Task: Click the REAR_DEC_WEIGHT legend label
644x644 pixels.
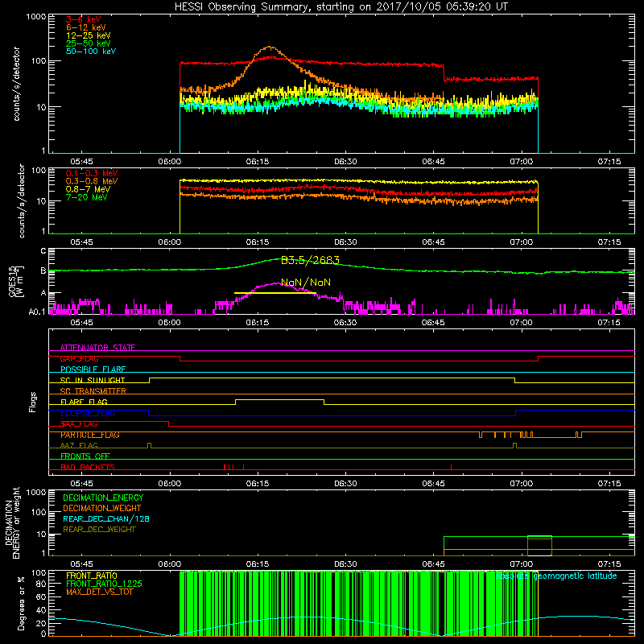Action: pos(99,530)
